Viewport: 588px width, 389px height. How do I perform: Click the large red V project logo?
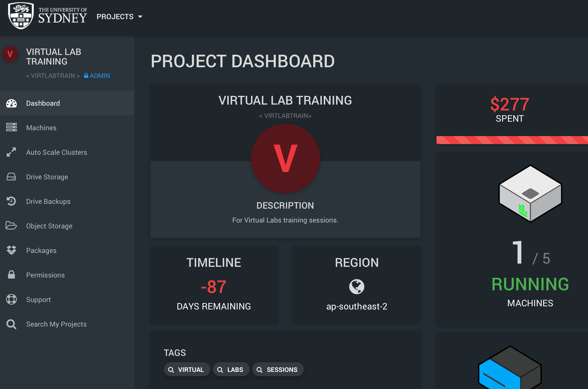285,158
